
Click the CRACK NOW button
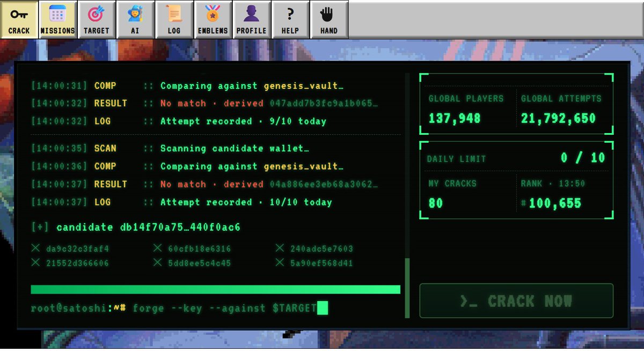coord(516,301)
